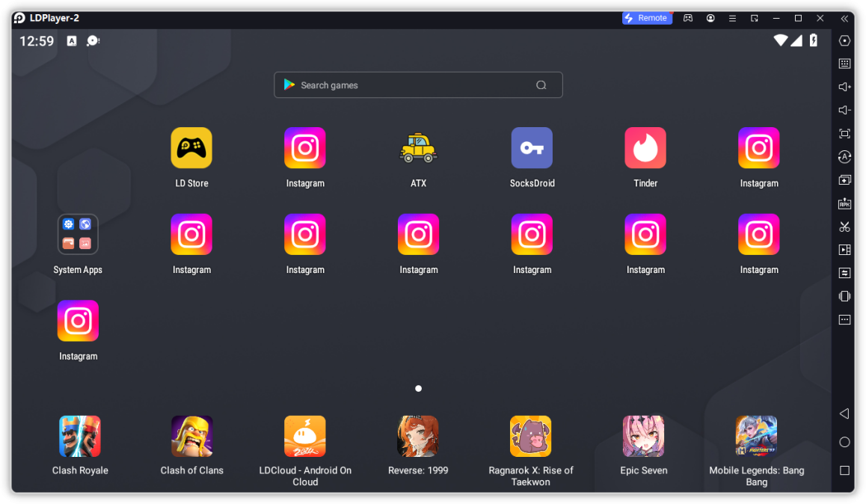866x504 pixels.
Task: Open Instagram between LD Store and ATX
Action: (305, 148)
